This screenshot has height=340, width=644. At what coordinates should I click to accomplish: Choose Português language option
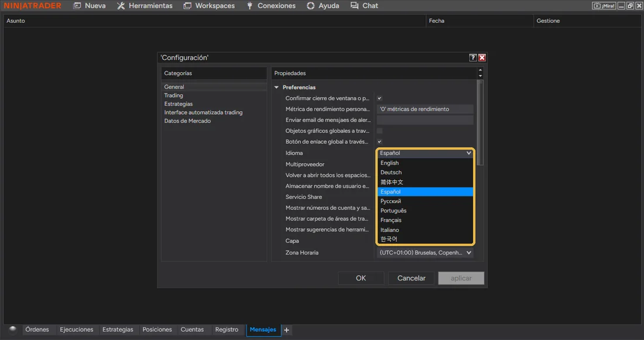[425, 211]
